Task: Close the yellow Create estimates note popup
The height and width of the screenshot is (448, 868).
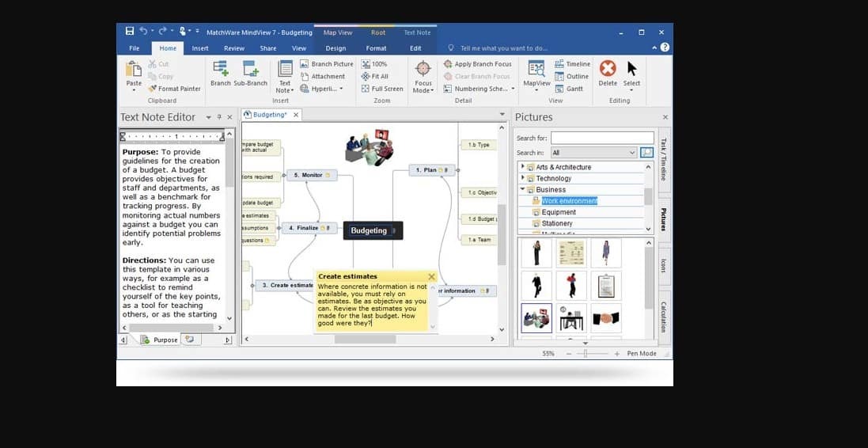Action: pyautogui.click(x=431, y=277)
